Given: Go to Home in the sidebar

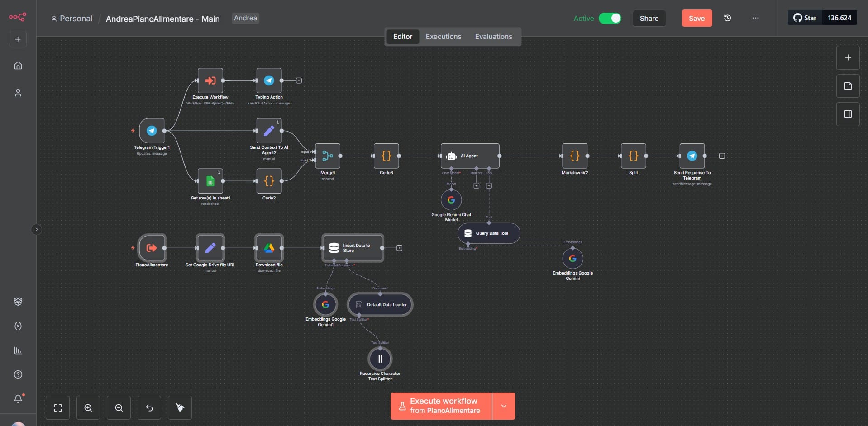Looking at the screenshot, I should [18, 66].
